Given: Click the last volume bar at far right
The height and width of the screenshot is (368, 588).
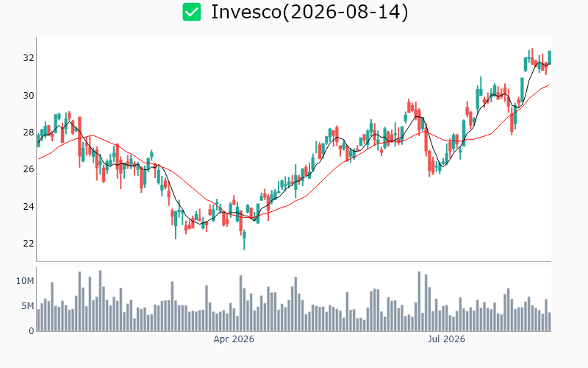Looking at the screenshot, I should 550,322.
